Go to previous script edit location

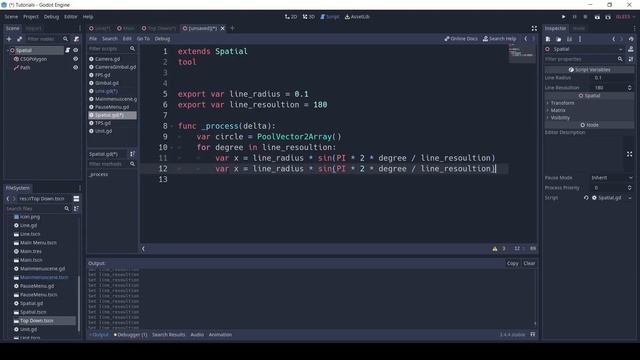coord(526,39)
